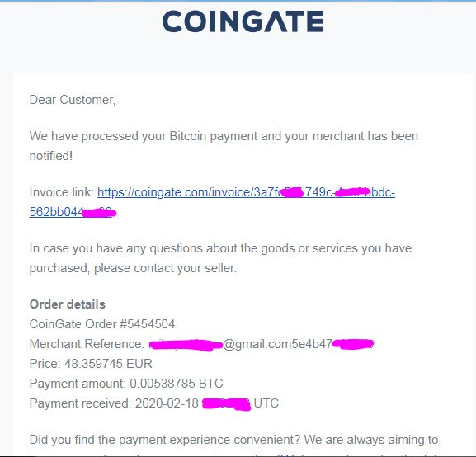
Task: Select the CoinGate Order #5454504 line
Action: pyautogui.click(x=102, y=324)
